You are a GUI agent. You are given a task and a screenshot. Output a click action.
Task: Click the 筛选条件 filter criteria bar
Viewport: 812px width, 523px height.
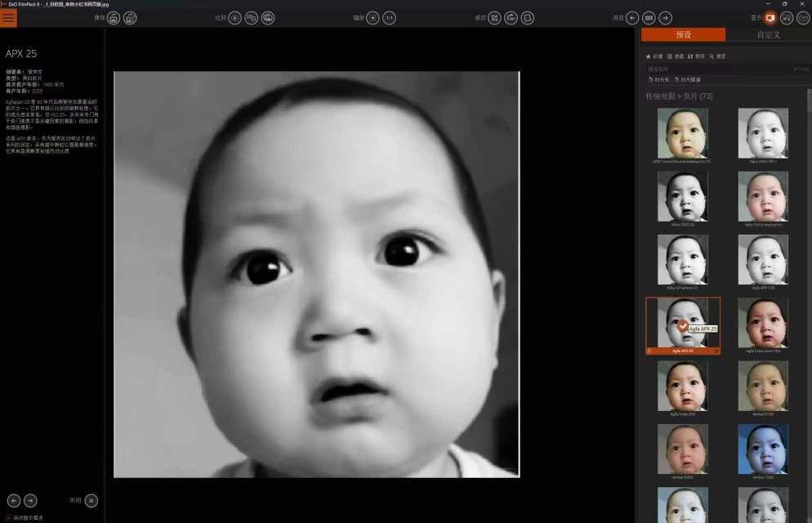click(728, 69)
